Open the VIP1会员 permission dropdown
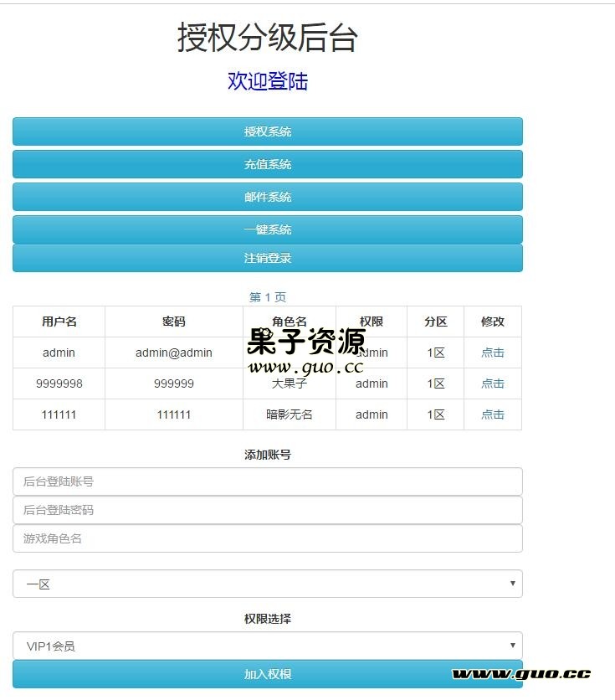The image size is (615, 700). tap(268, 646)
